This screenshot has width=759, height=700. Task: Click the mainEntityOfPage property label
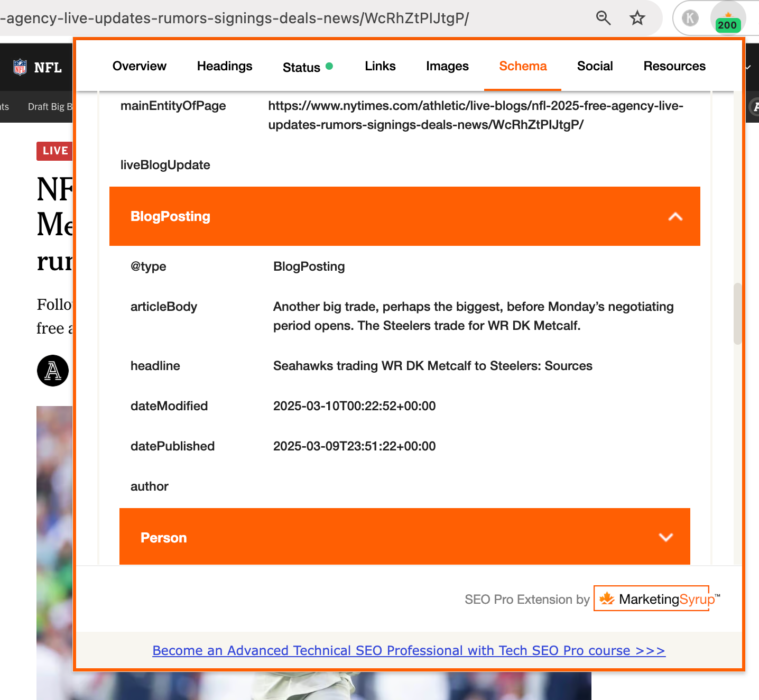coord(173,106)
